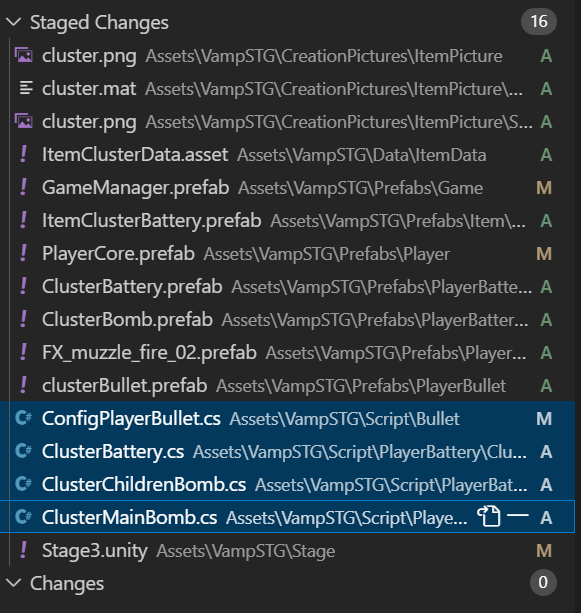
Task: Click the M status of GameManager.prefab
Action: pyautogui.click(x=544, y=188)
